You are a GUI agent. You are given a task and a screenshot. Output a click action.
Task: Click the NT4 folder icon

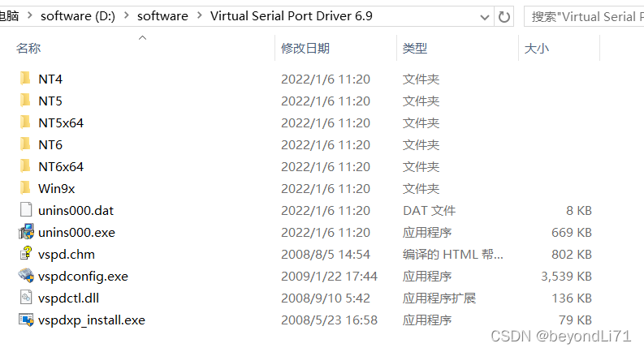[25, 78]
